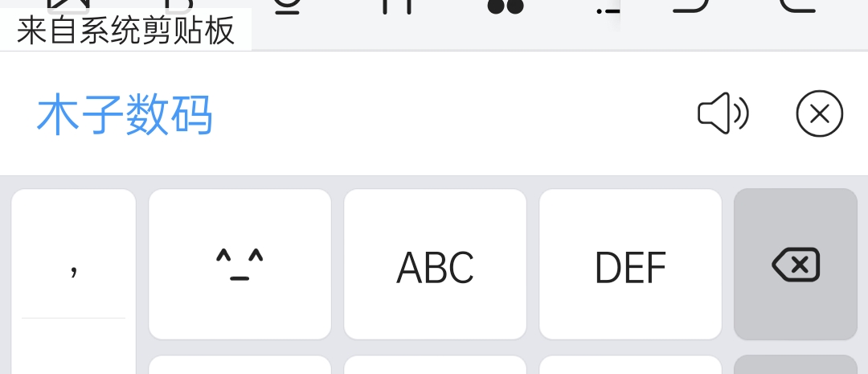Tap the comma punctuation key

click(74, 254)
